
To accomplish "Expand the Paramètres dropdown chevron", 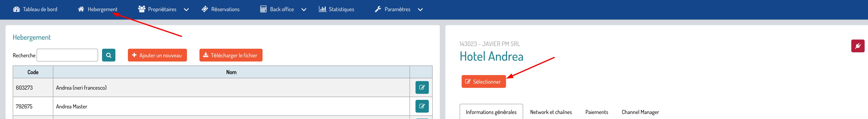I will point(420,9).
